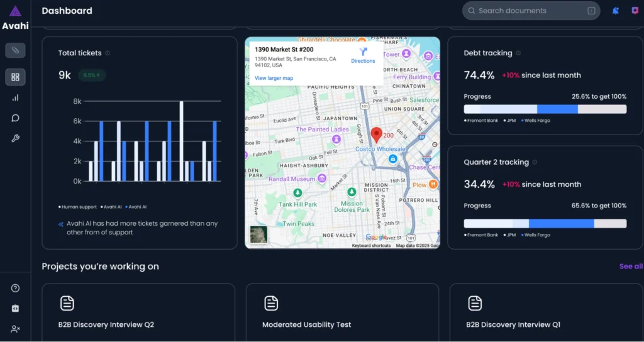
Task: Click the sparkle icon beside Avahi AI insight
Action: click(61, 224)
